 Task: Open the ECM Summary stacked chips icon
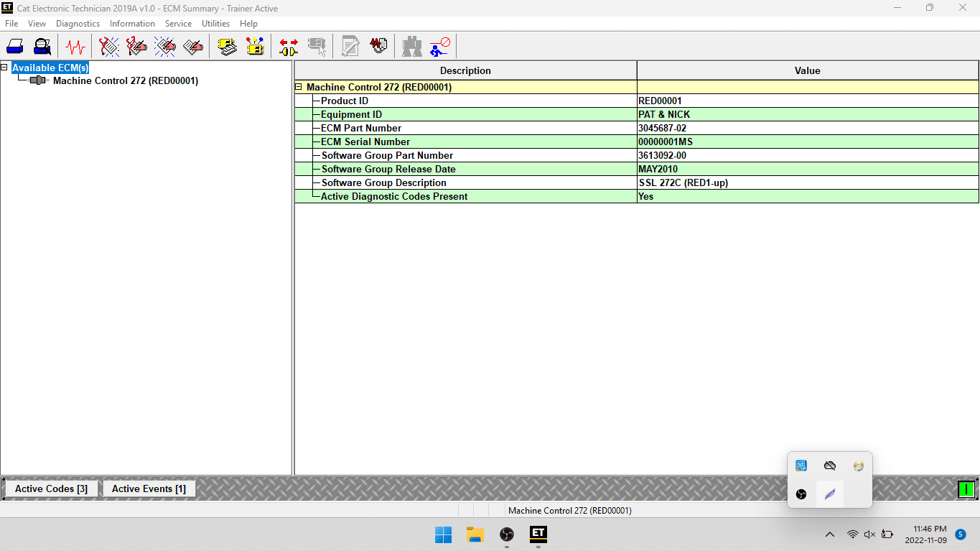(x=228, y=47)
